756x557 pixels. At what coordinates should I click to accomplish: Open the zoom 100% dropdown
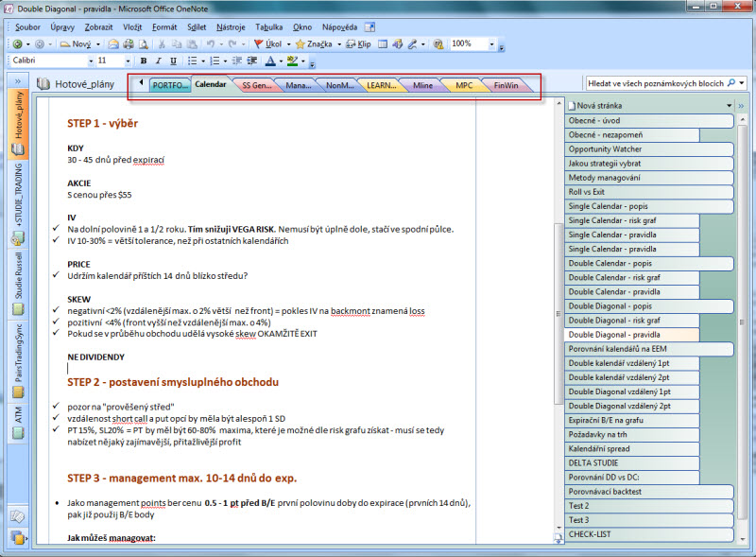(491, 44)
